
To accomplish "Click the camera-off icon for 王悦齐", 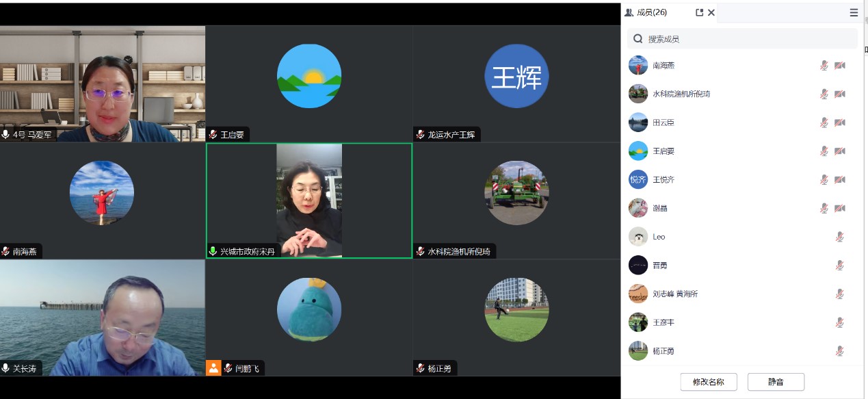I will pyautogui.click(x=839, y=180).
